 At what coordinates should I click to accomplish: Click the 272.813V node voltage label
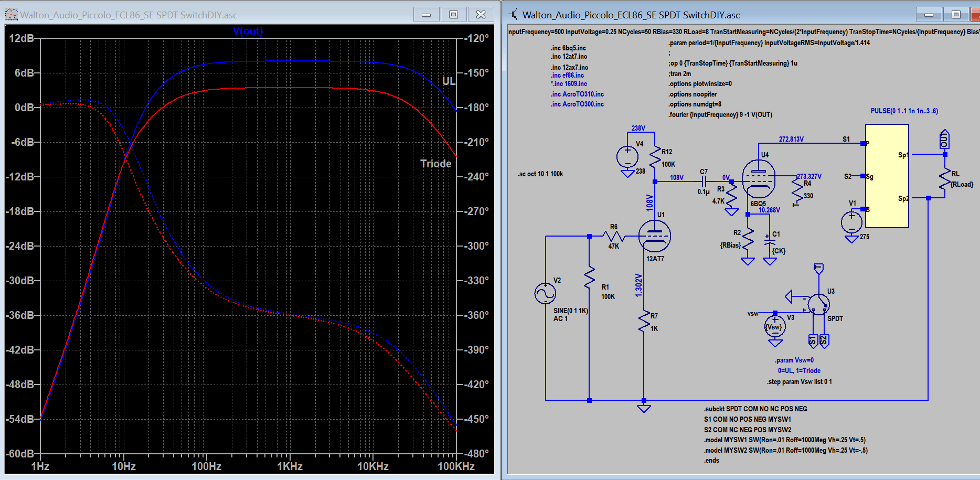point(791,140)
